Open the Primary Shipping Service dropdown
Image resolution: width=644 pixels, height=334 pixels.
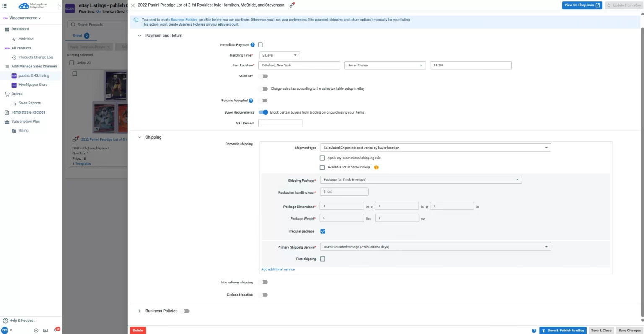click(435, 247)
